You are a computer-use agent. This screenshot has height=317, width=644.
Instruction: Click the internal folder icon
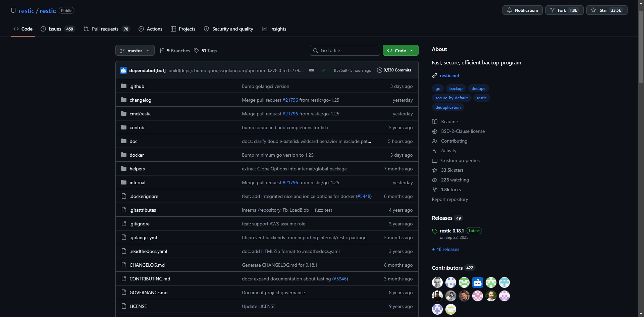(124, 182)
